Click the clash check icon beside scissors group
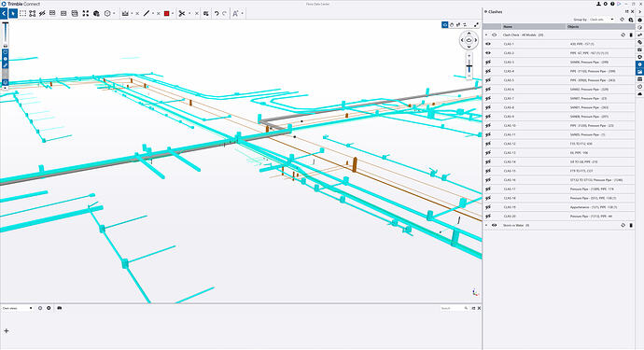 205,14
